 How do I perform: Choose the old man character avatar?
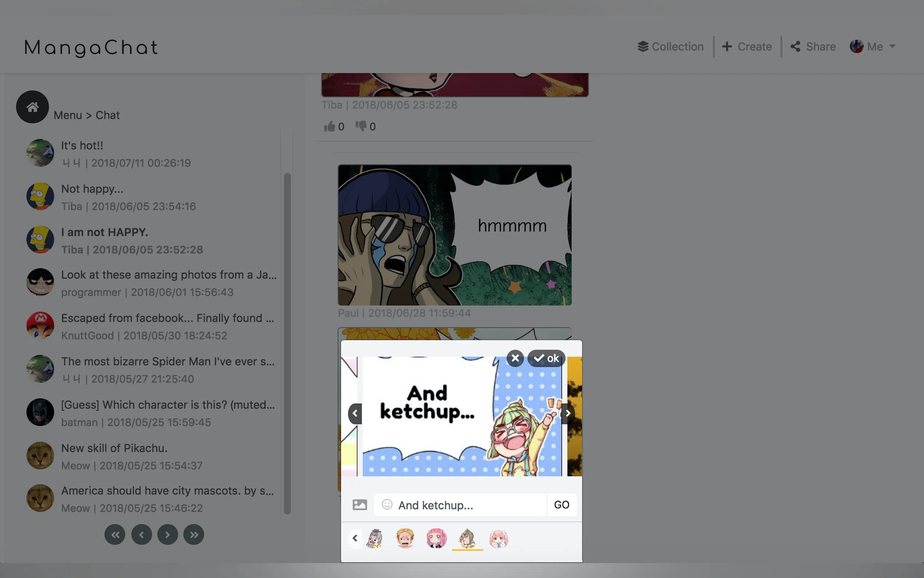[374, 538]
